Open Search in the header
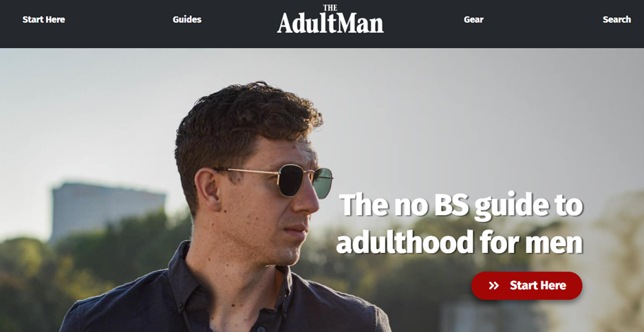The width and height of the screenshot is (644, 332). coord(616,19)
